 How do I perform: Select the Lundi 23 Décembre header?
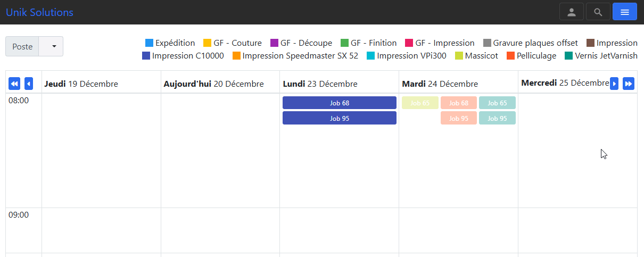(x=320, y=84)
